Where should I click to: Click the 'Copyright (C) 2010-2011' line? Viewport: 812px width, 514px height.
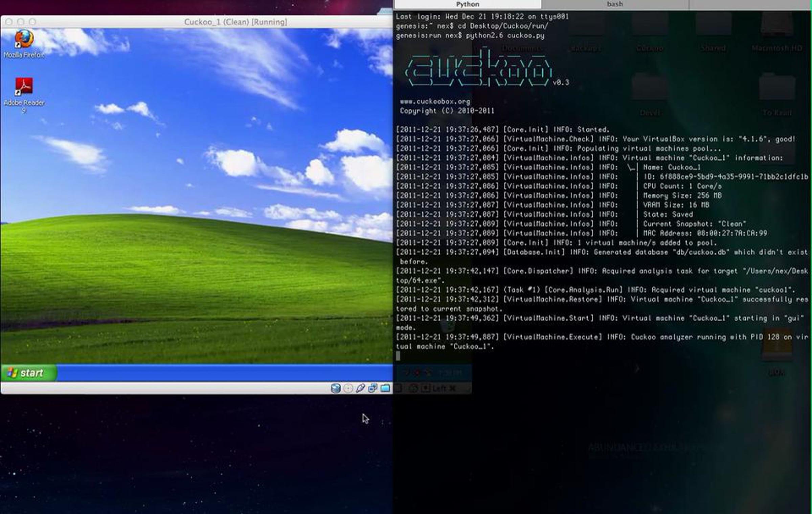(447, 111)
